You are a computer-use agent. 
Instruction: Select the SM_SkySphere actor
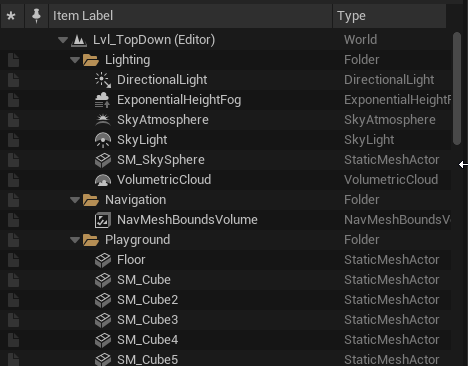point(161,160)
